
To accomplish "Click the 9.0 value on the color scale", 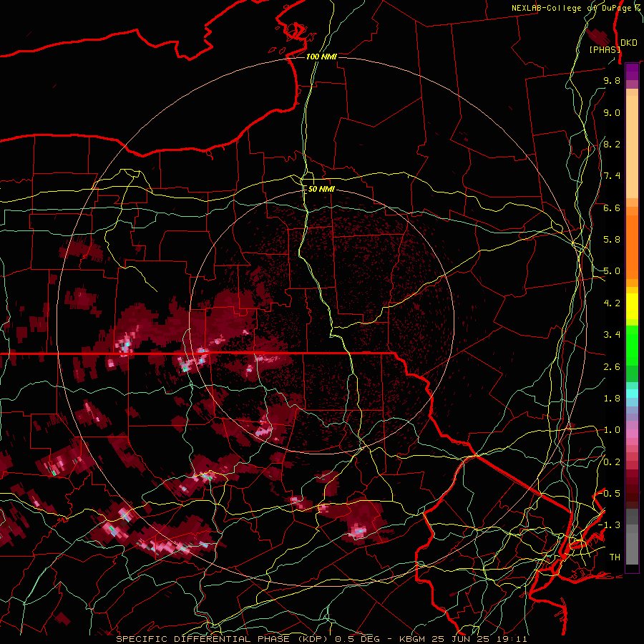I will click(x=612, y=112).
